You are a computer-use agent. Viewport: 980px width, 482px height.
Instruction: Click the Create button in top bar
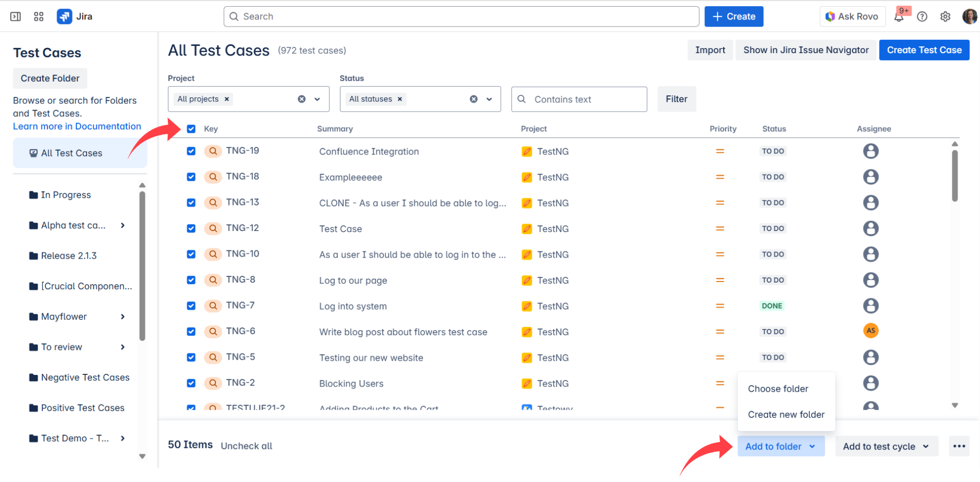(733, 16)
